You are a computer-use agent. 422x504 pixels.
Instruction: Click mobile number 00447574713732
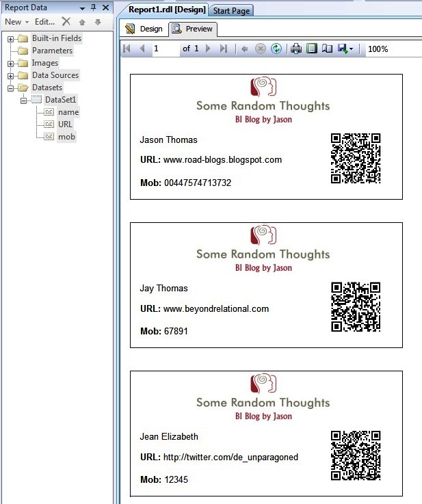[198, 183]
